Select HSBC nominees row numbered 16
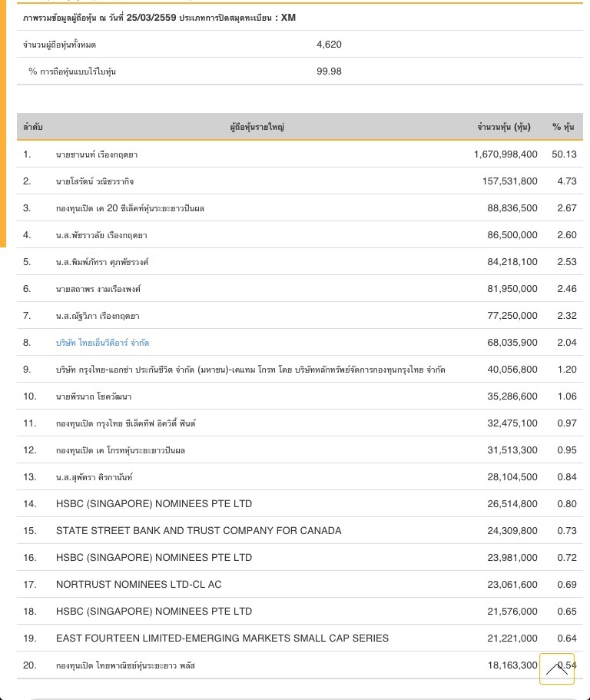This screenshot has height=700, width=590. [300, 557]
